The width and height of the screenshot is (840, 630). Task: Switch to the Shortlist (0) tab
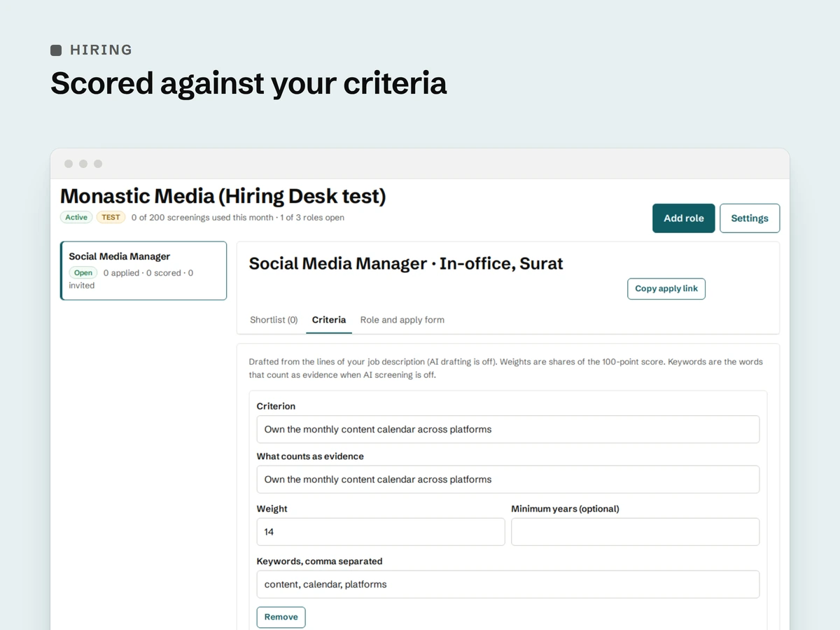coord(274,320)
